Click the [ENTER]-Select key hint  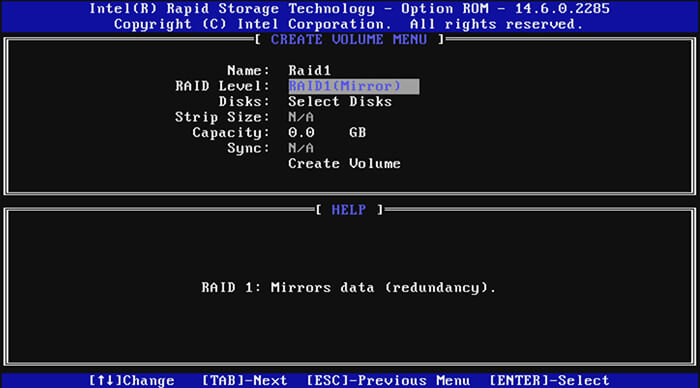(549, 381)
